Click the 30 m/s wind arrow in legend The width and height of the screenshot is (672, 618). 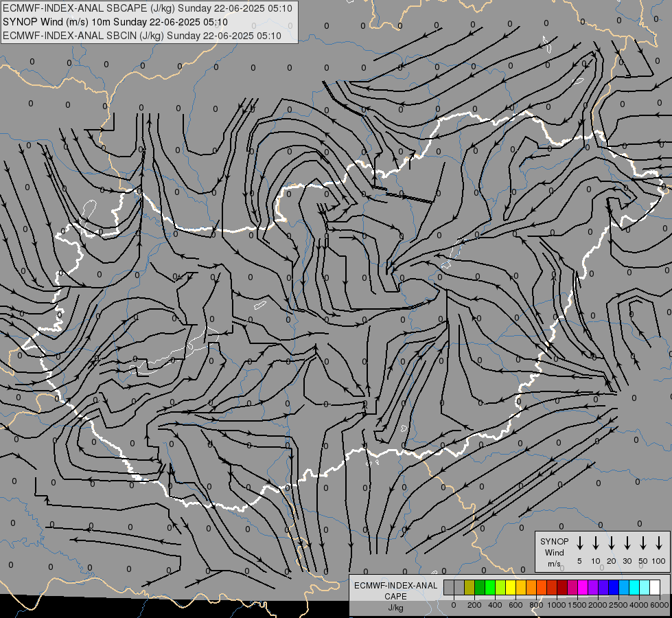[627, 542]
